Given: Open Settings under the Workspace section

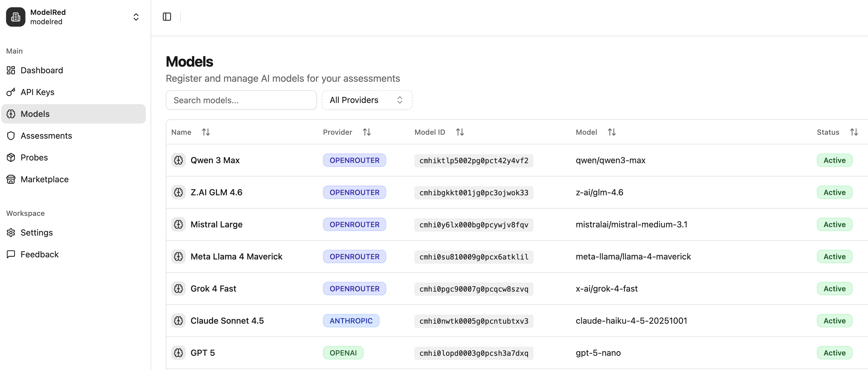Looking at the screenshot, I should coord(37,233).
